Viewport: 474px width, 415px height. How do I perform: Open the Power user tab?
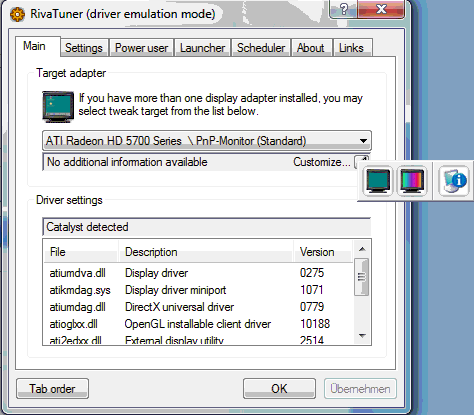point(141,48)
